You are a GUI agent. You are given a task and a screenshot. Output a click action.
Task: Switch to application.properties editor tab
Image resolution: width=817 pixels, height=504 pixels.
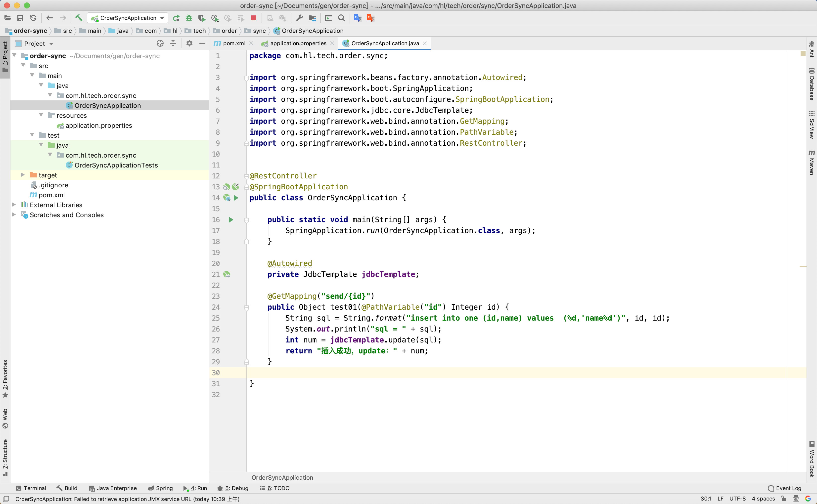point(298,43)
